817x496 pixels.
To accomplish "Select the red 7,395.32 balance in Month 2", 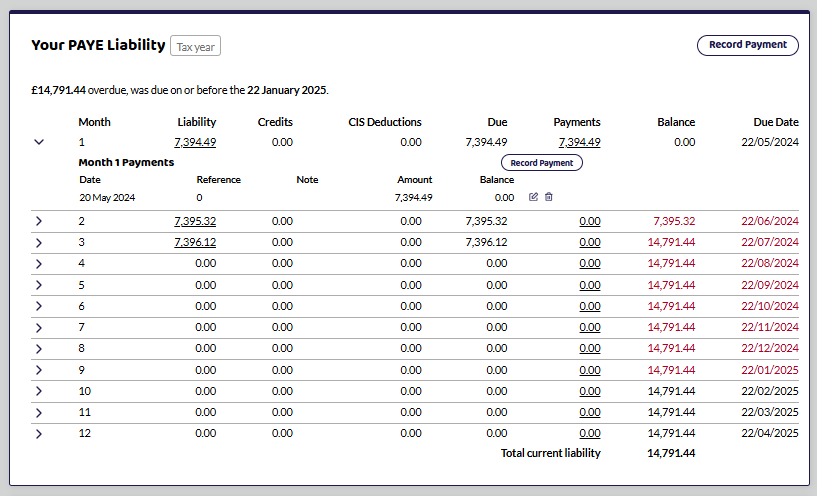I will point(674,221).
